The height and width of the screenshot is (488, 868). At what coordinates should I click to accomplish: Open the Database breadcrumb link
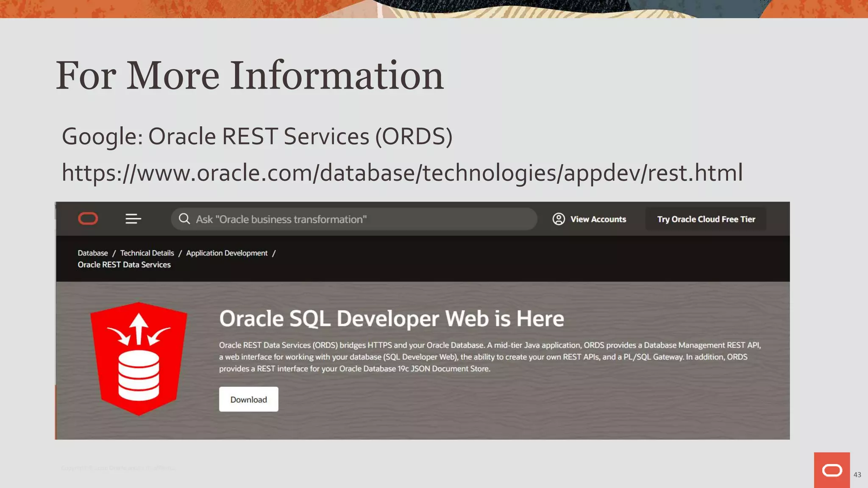point(93,253)
